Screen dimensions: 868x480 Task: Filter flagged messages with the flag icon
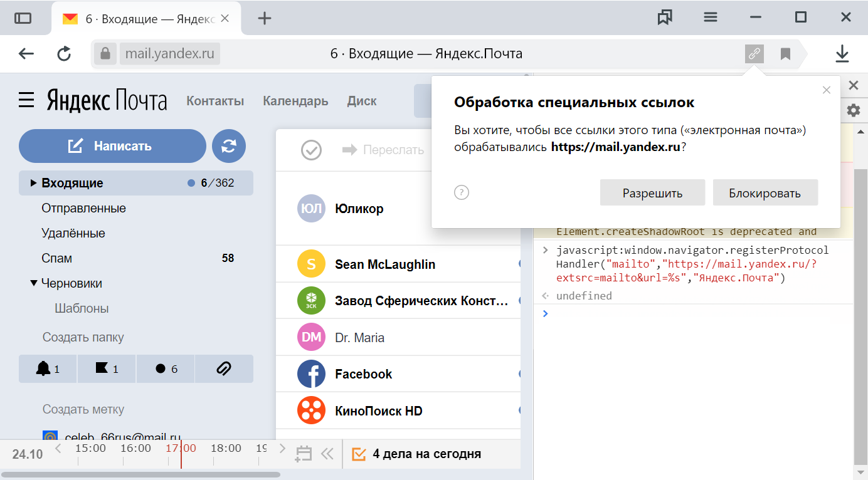click(107, 369)
